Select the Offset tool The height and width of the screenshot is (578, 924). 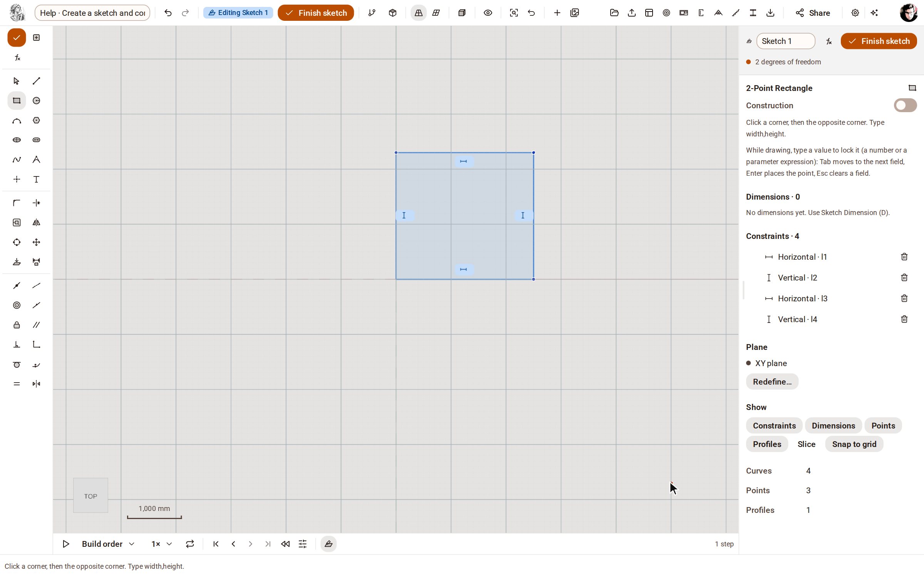(17, 222)
